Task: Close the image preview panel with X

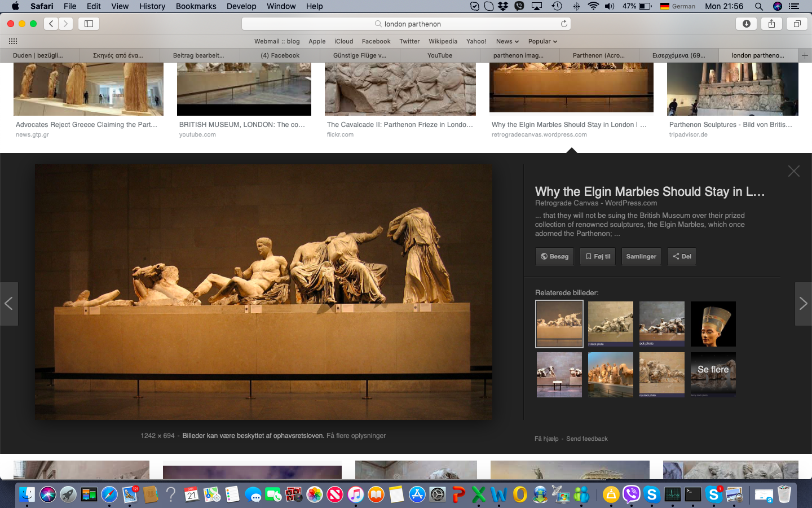Action: point(793,171)
